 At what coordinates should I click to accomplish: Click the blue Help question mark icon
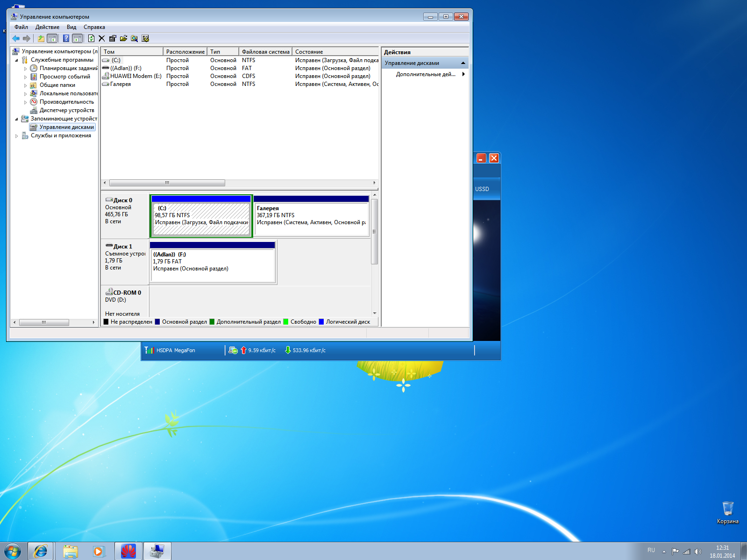(x=66, y=38)
